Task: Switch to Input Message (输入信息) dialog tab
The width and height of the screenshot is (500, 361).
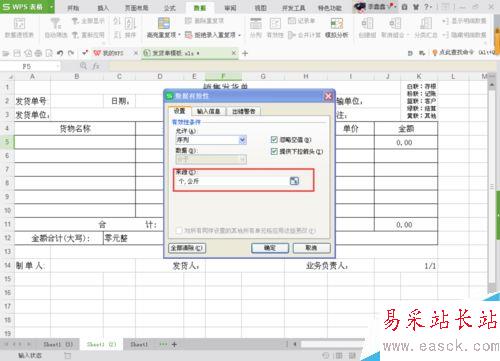Action: 208,111
